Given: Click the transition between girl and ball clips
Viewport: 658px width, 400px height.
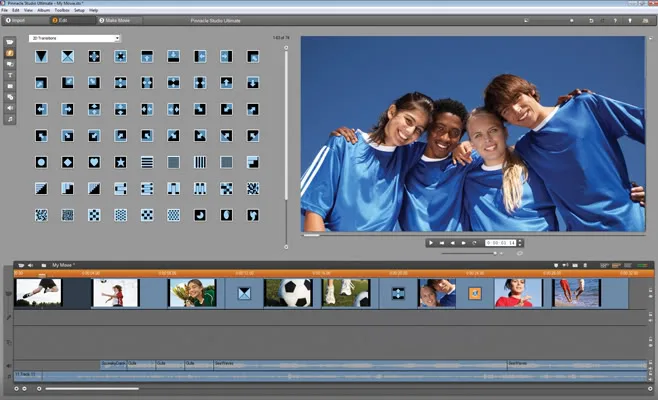Looking at the screenshot, I should [x=243, y=293].
